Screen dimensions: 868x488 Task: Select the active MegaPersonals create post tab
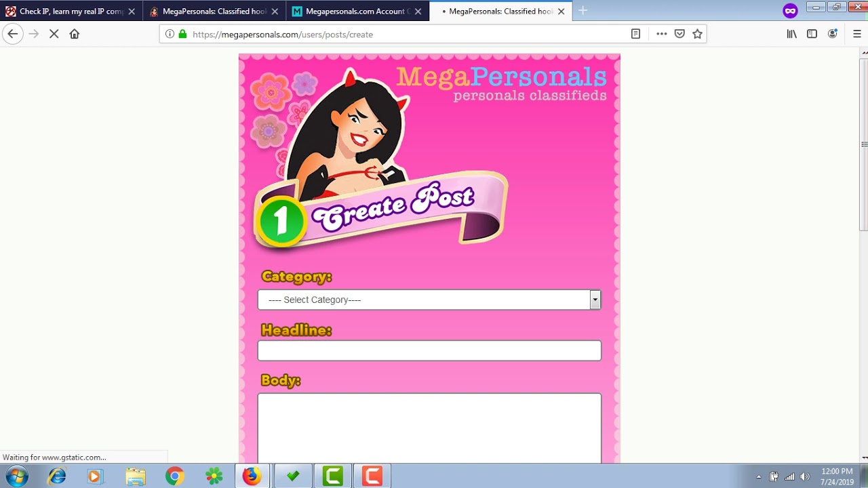[500, 12]
